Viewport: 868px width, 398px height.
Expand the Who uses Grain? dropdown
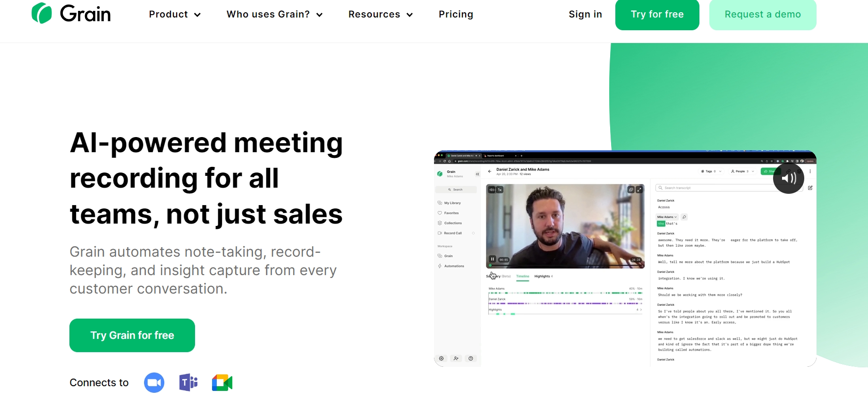point(274,14)
